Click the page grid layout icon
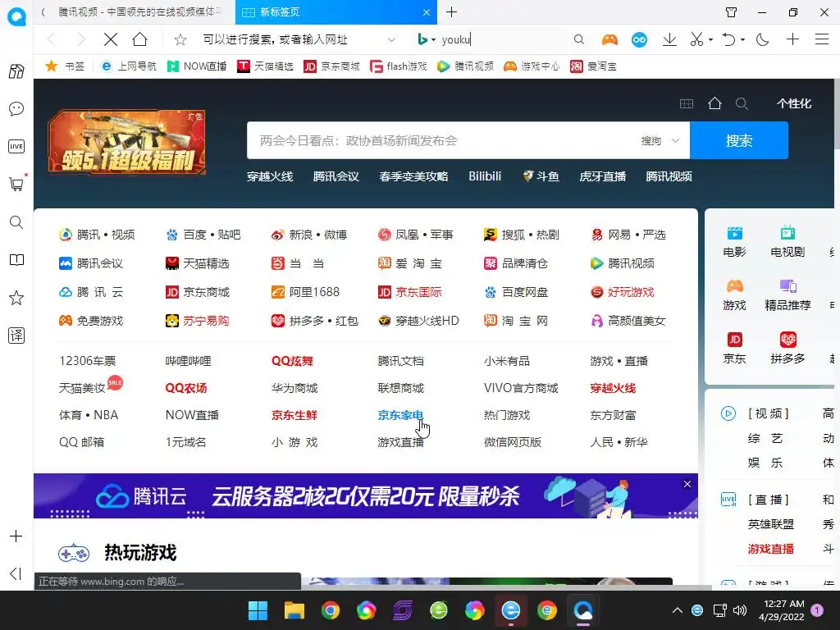840x630 pixels. pyautogui.click(x=687, y=103)
